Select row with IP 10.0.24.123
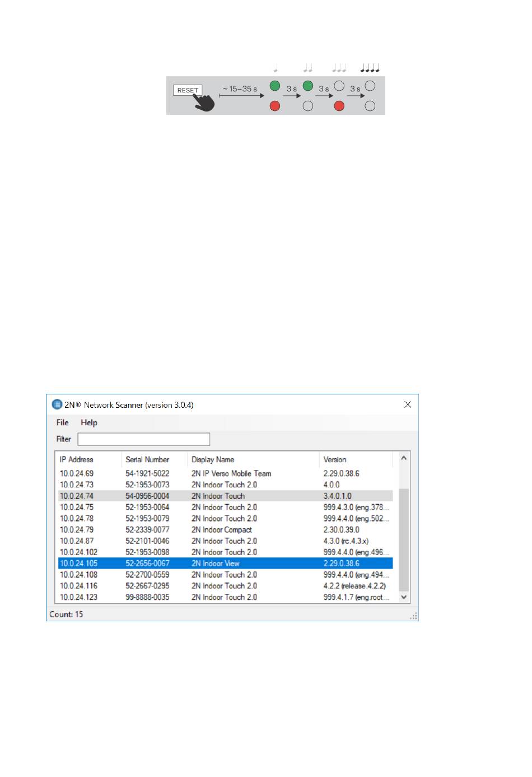532x777 pixels. pyautogui.click(x=225, y=597)
